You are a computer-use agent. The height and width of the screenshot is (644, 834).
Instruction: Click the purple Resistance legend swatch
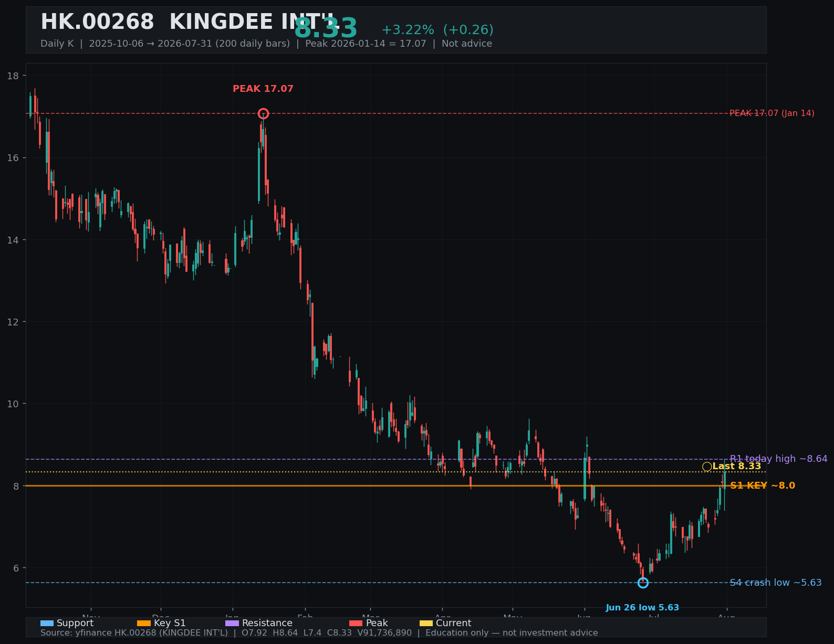[x=232, y=623]
